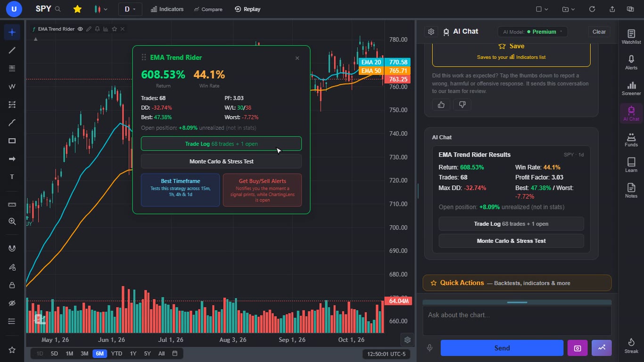This screenshot has height=362, width=644.
Task: Open the D interval dropdown
Action: pyautogui.click(x=130, y=9)
